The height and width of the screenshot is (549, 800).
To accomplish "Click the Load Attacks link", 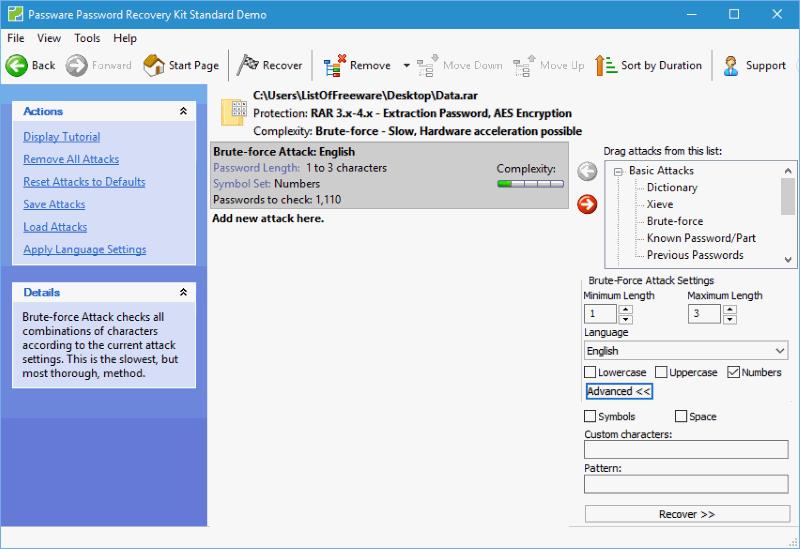I will (x=55, y=227).
